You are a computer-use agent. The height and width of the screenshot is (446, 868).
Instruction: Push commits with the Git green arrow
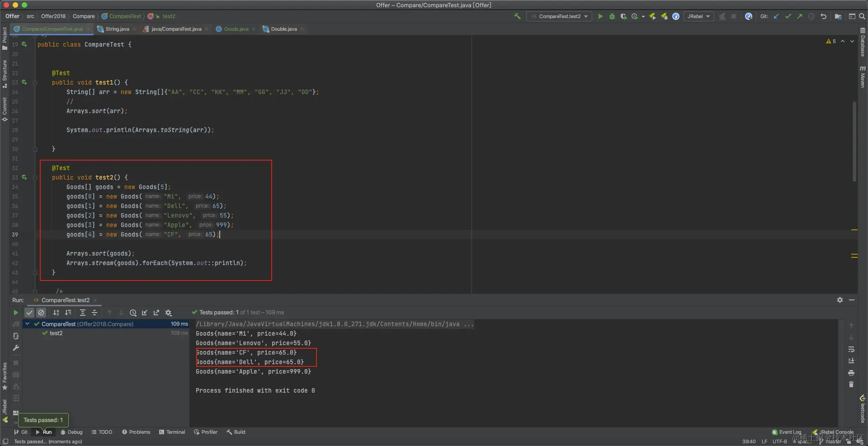coord(800,16)
